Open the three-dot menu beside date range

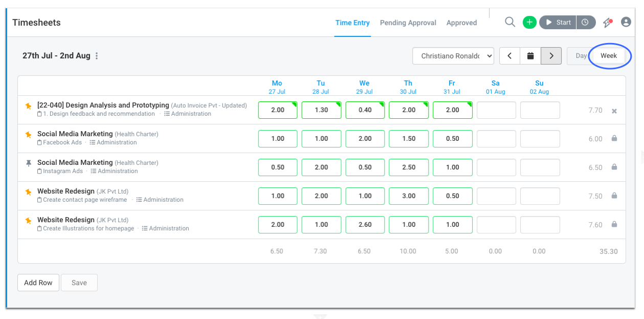pos(97,56)
